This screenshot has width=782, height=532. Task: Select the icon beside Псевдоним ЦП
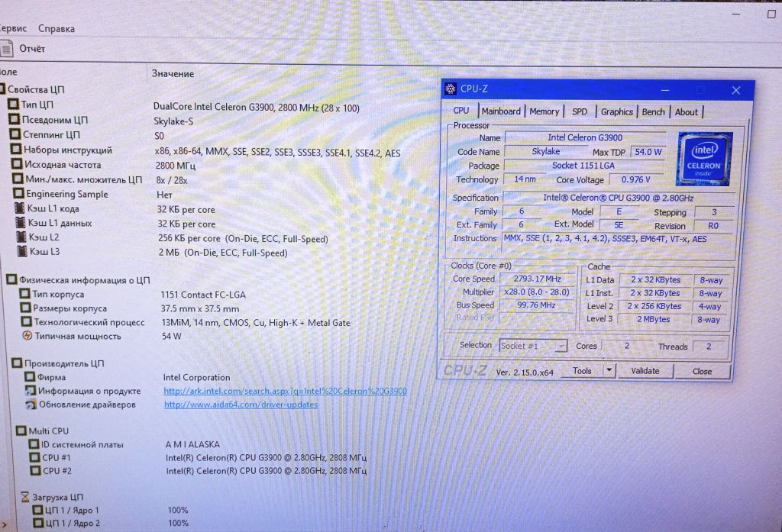tap(14, 119)
